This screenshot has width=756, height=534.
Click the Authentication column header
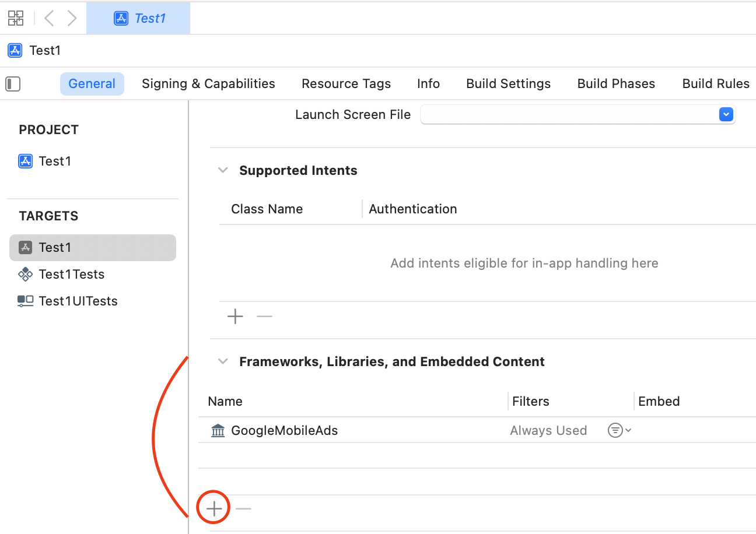(413, 209)
